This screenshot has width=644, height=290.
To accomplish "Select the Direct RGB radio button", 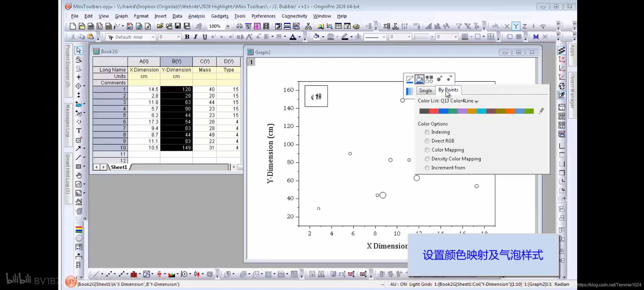I will coord(427,141).
